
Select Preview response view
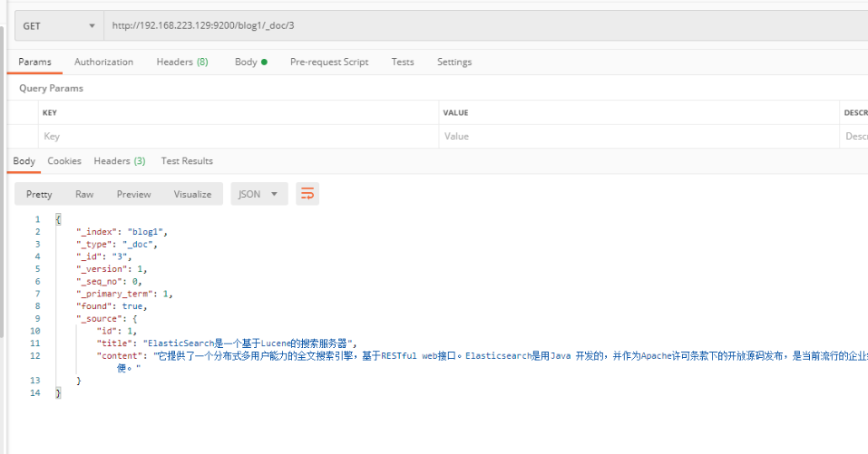pos(133,194)
